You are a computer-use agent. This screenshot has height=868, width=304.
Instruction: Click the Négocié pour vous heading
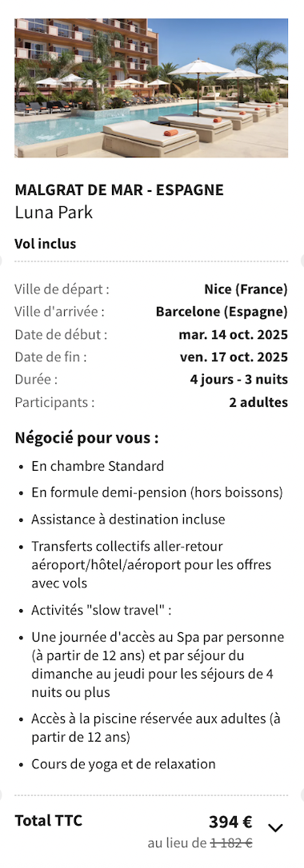pos(87,439)
